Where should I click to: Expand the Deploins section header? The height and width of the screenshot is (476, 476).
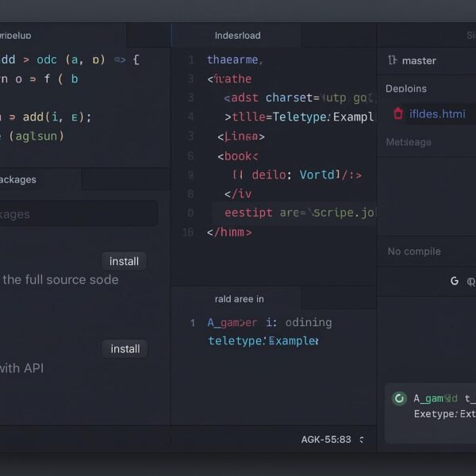pyautogui.click(x=405, y=89)
